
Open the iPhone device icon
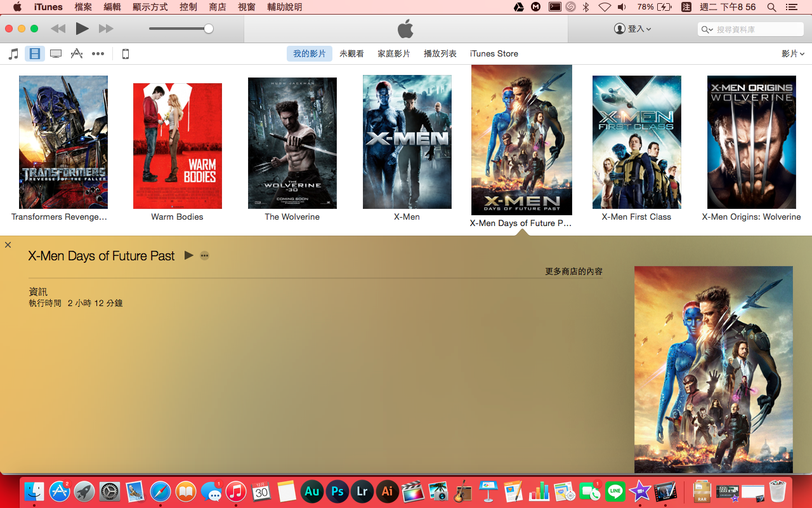(126, 54)
